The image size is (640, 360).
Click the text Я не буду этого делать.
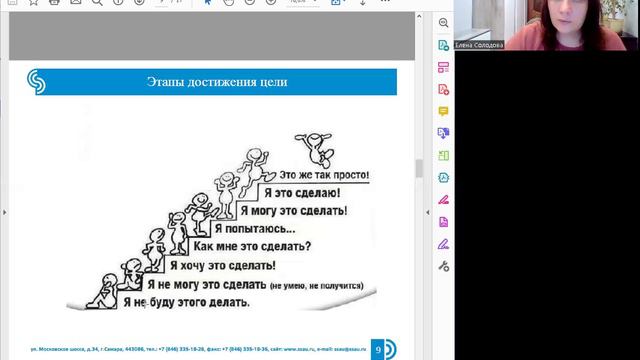click(187, 302)
